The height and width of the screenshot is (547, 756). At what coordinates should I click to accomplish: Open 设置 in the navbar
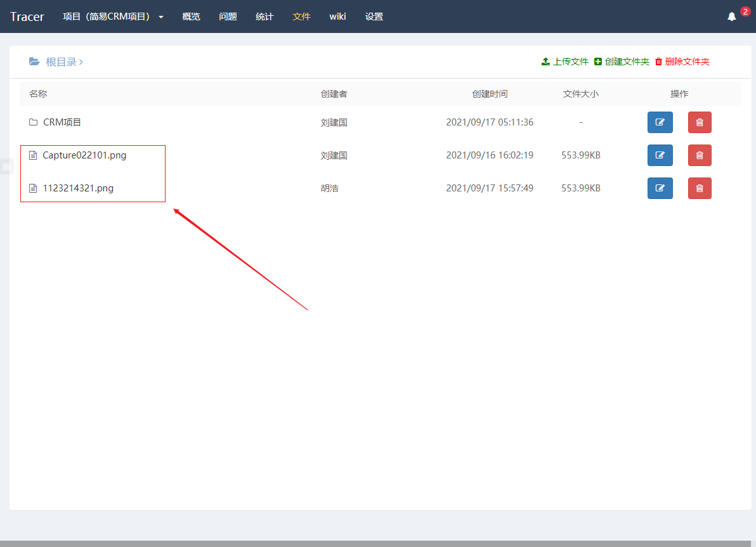tap(374, 16)
